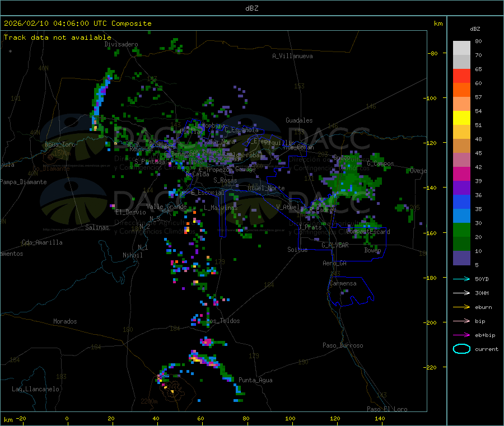The image size is (504, 426).
Task: Click the 'Salinas' map label
Action: click(97, 227)
